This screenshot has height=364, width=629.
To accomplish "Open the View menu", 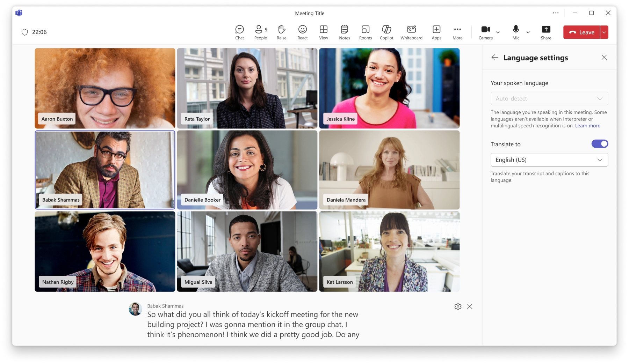I will click(x=323, y=32).
